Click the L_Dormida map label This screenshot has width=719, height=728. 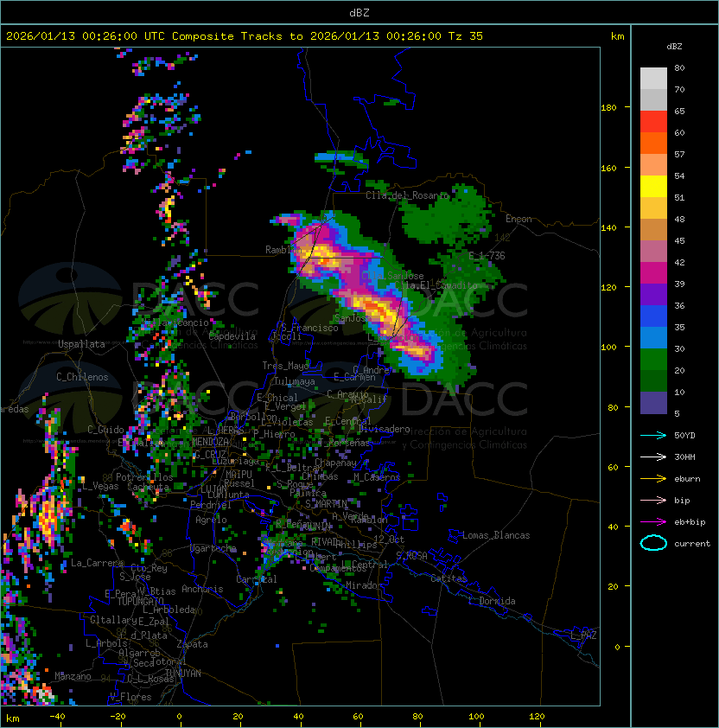(x=492, y=601)
